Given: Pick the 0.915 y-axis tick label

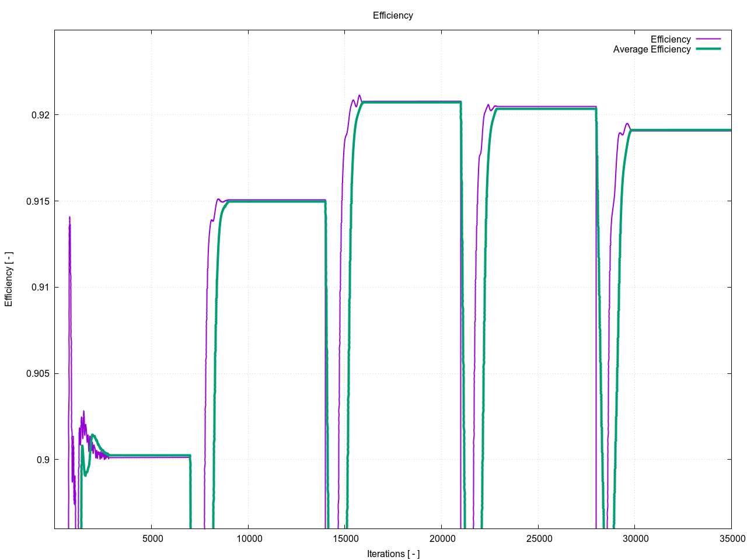Looking at the screenshot, I should pyautogui.click(x=37, y=201).
